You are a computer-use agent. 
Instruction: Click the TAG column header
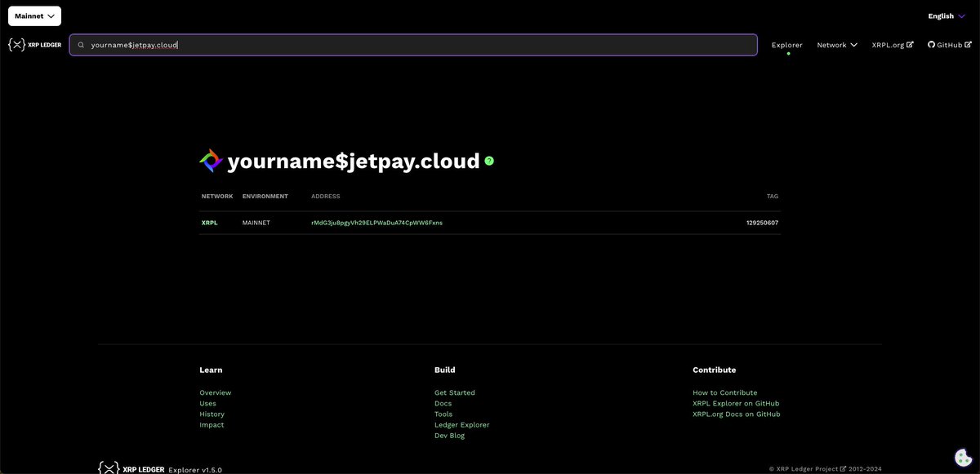773,197
